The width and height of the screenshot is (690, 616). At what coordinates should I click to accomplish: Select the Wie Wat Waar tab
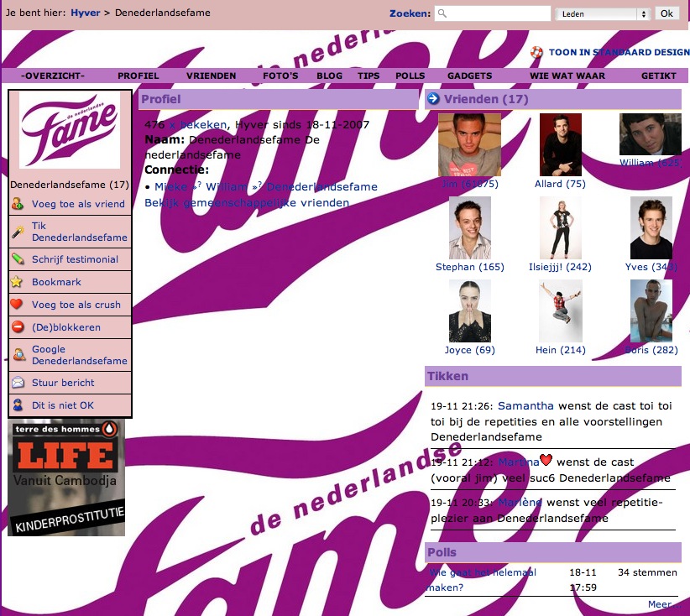pos(567,76)
